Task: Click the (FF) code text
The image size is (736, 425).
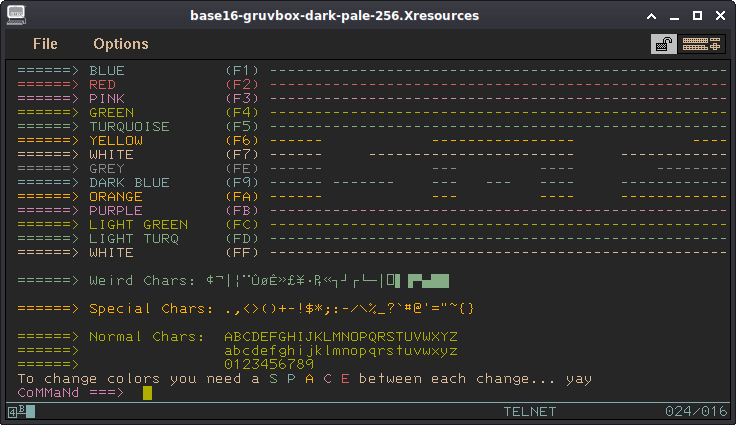Action: (x=242, y=253)
